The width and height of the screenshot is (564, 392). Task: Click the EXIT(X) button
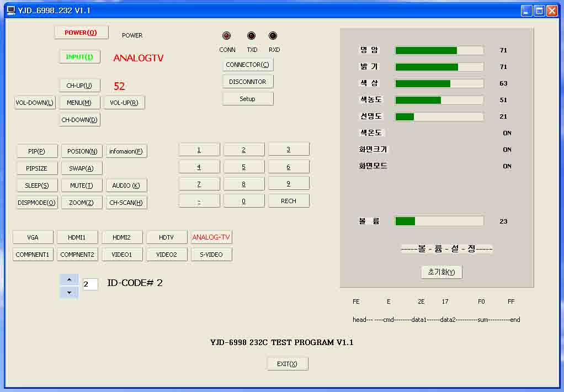click(x=288, y=364)
